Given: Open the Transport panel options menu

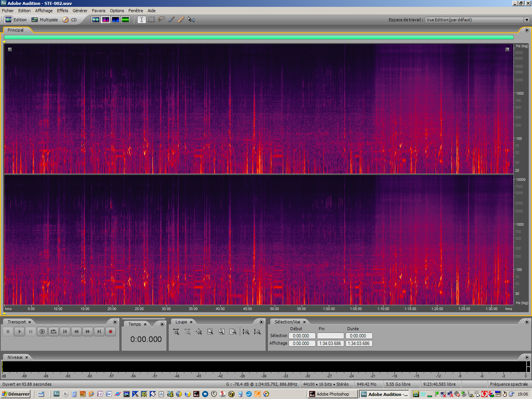Looking at the screenshot, I should pyautogui.click(x=115, y=322).
